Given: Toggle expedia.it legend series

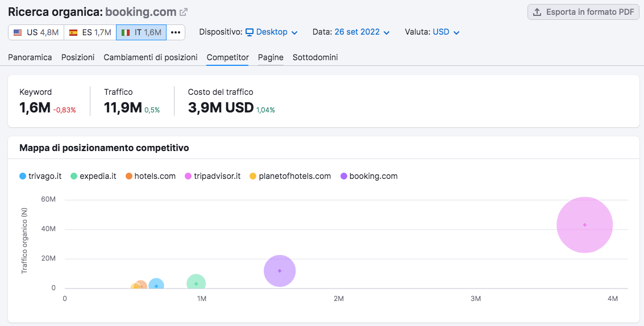Looking at the screenshot, I should click(93, 176).
